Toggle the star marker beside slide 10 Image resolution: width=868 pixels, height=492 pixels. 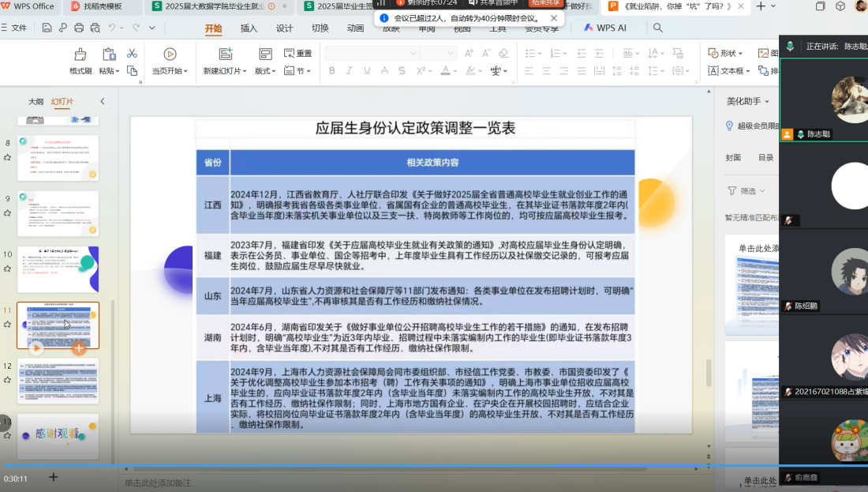tap(7, 269)
